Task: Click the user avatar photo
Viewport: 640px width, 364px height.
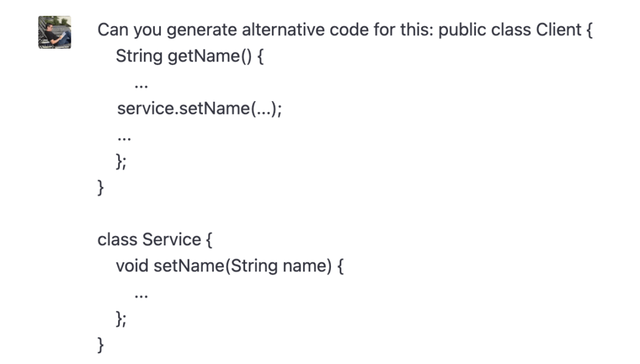Action: [x=55, y=32]
